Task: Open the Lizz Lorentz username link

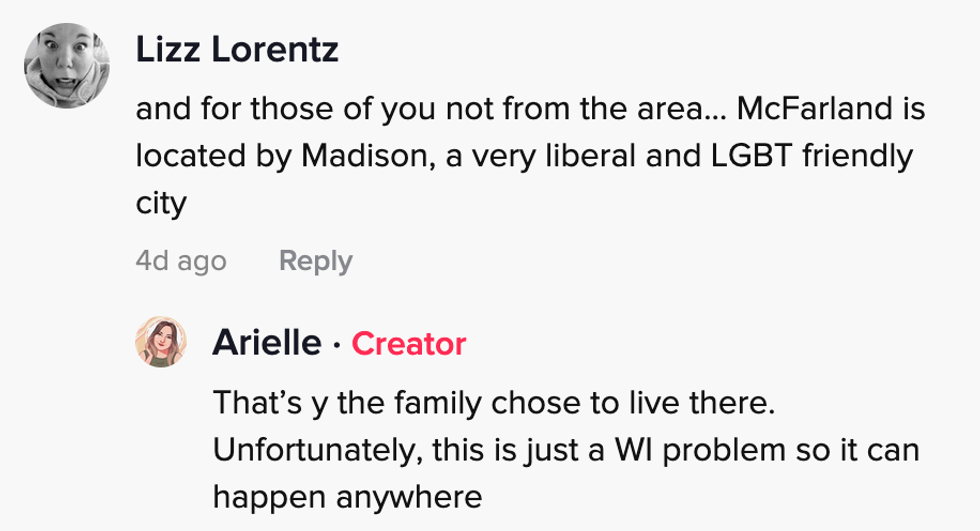Action: [237, 51]
